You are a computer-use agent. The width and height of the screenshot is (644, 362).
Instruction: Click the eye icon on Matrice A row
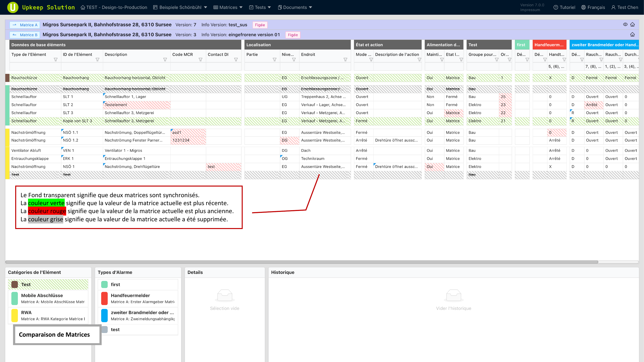(x=625, y=24)
